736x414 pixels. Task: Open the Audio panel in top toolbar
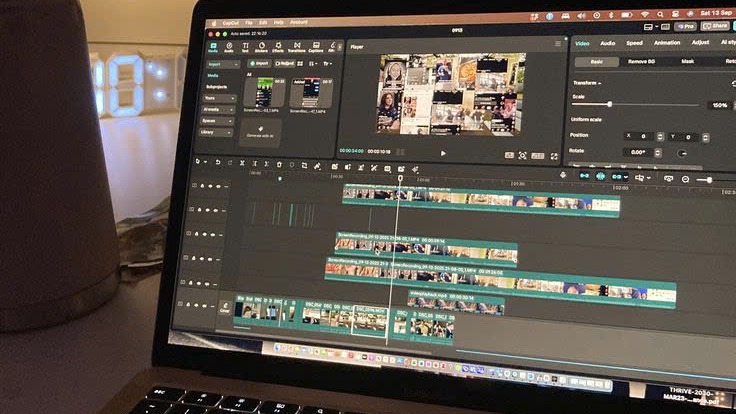[229, 46]
